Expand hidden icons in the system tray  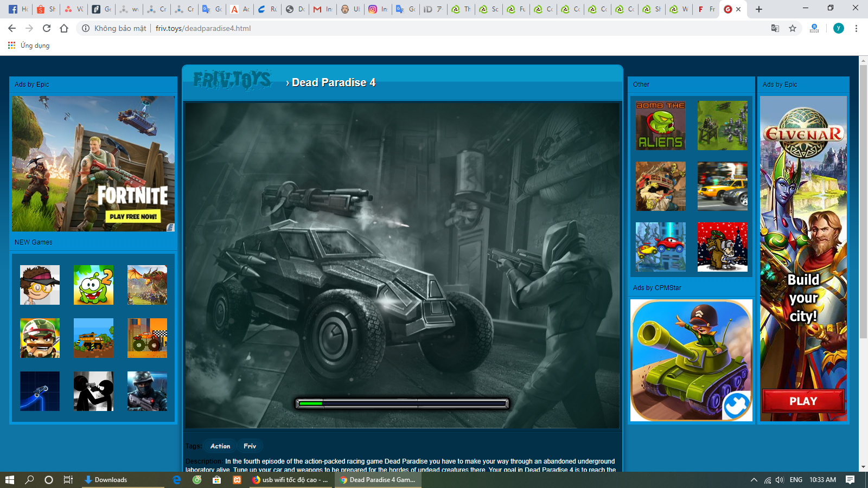tap(754, 479)
